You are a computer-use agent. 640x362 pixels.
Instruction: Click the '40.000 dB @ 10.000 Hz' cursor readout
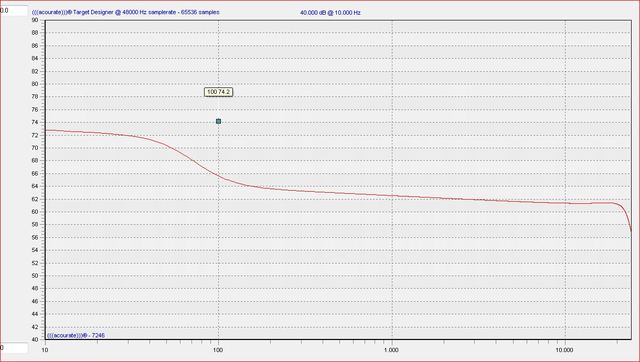(330, 13)
